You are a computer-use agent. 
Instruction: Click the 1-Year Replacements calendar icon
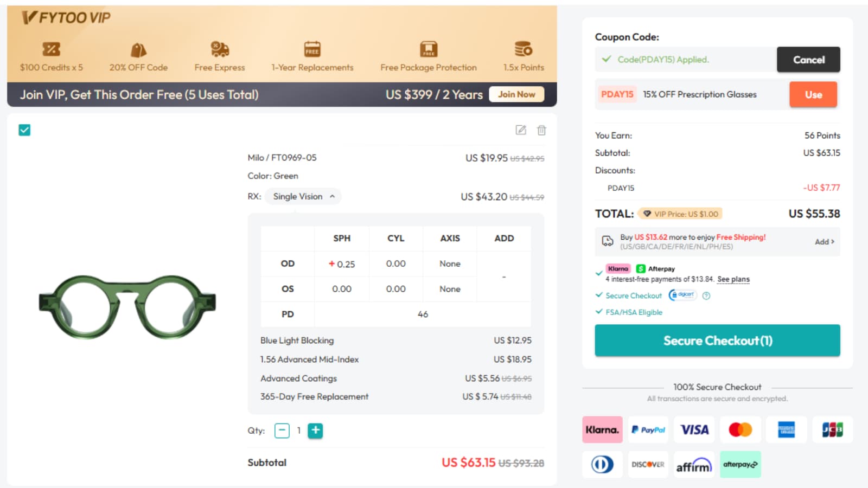[312, 49]
